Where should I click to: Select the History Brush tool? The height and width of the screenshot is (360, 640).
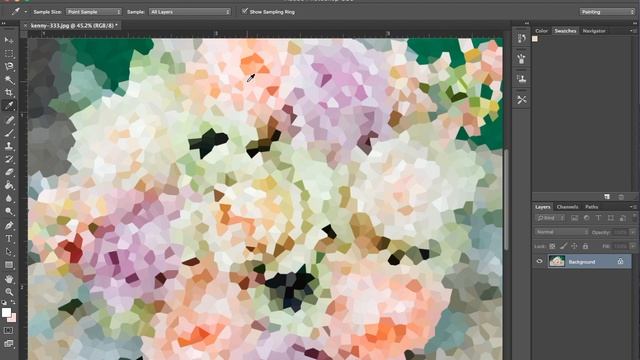[x=9, y=159]
